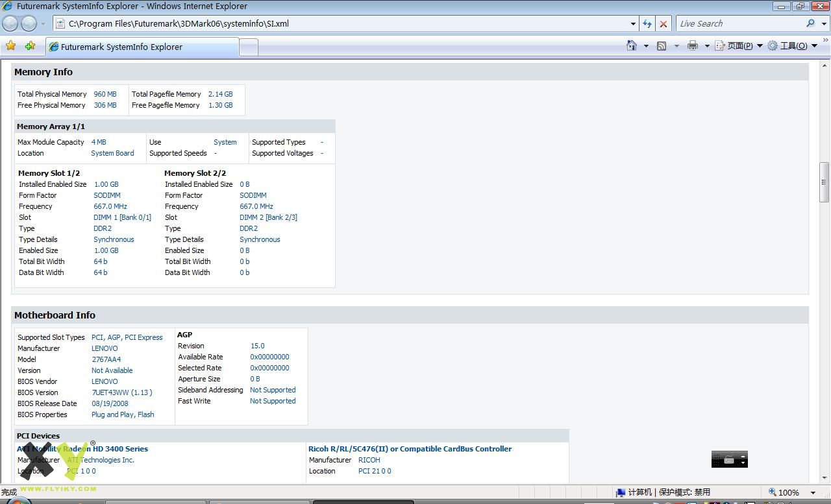Open the keyboard widget's small dropdown arrow

click(x=743, y=462)
